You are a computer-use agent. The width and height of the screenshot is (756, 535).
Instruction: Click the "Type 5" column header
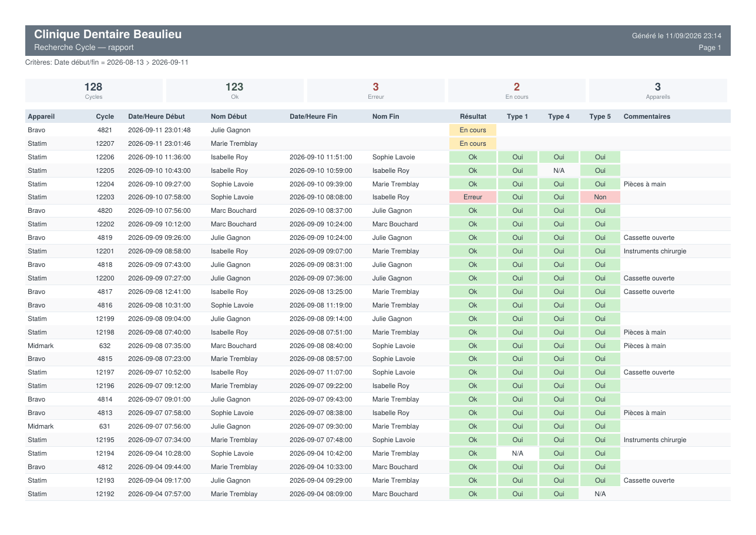[600, 116]
